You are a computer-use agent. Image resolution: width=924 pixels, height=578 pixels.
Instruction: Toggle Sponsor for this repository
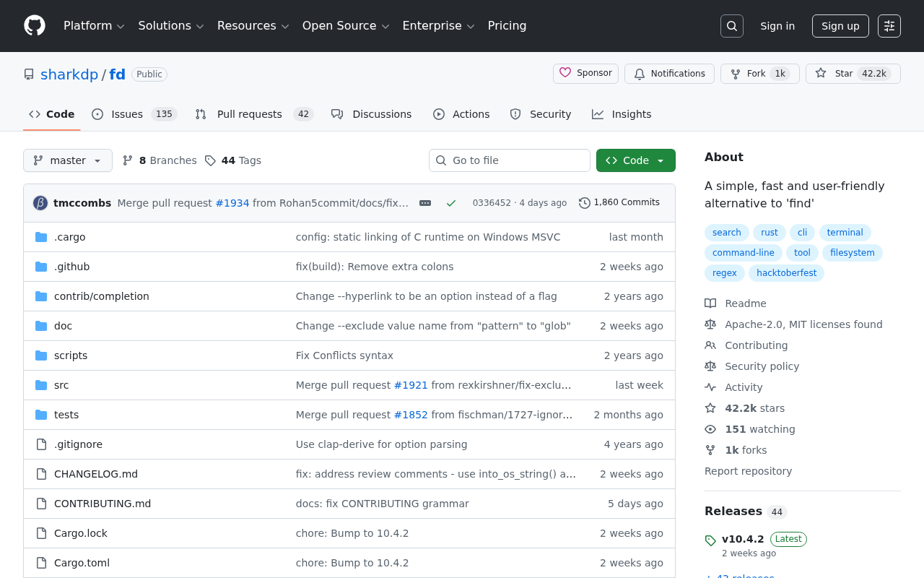[x=585, y=73]
